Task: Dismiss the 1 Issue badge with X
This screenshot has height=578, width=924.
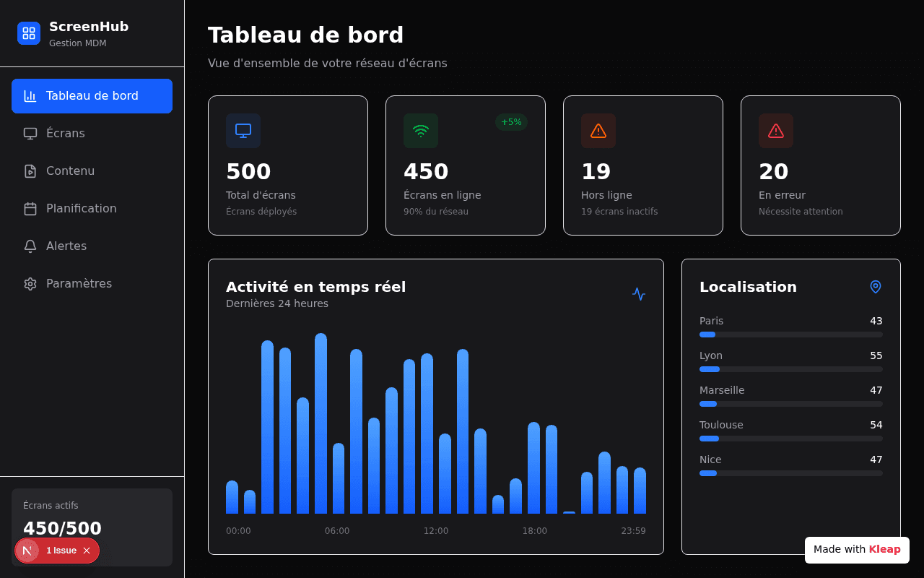Action: click(87, 551)
